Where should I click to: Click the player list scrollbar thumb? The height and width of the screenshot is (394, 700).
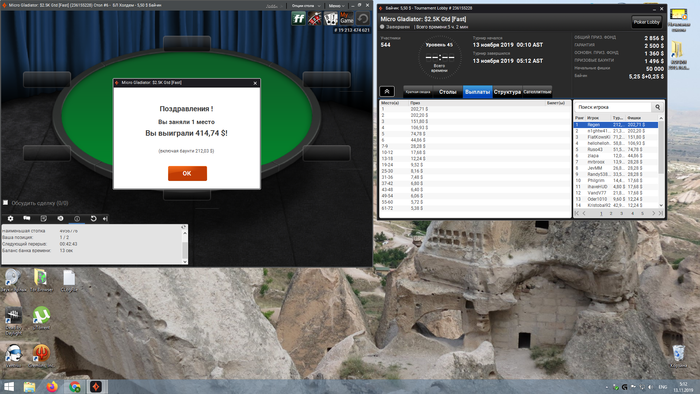pos(661,147)
